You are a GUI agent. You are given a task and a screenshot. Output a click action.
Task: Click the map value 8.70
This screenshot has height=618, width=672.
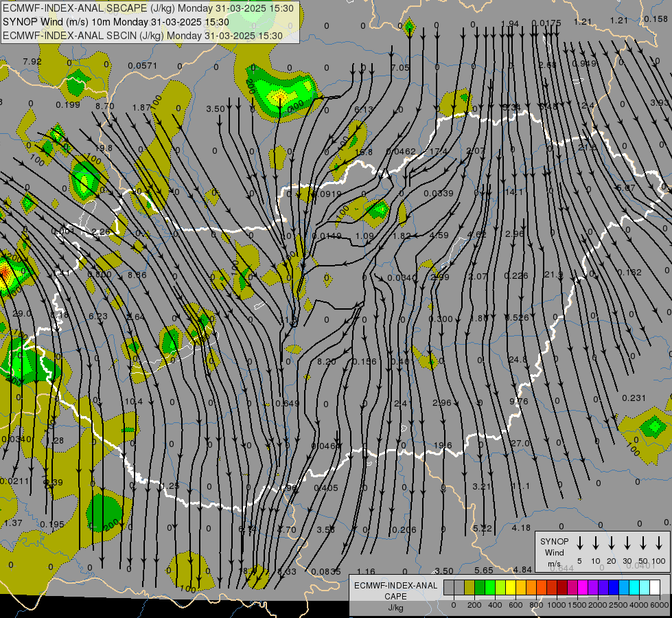click(104, 106)
